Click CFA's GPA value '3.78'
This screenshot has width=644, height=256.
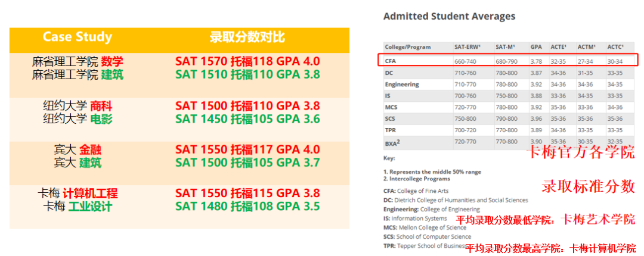coord(535,61)
